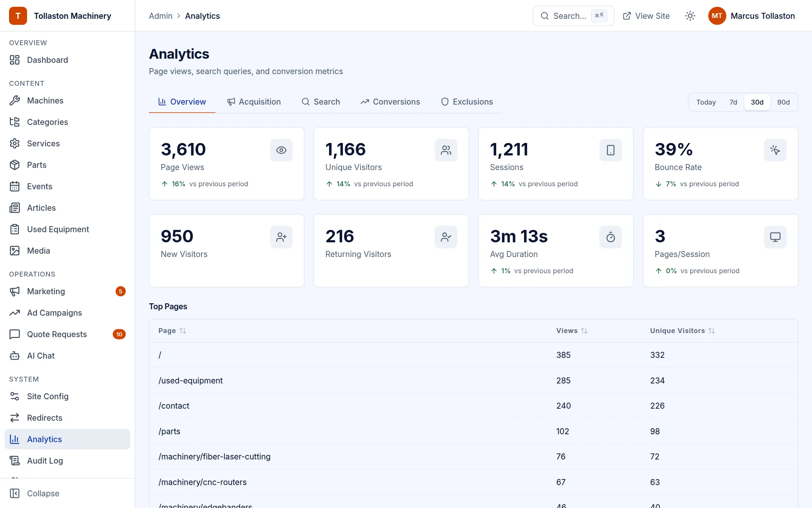Click the user-check icon on Returning Visitors card
Image resolution: width=812 pixels, height=508 pixels.
pos(446,237)
